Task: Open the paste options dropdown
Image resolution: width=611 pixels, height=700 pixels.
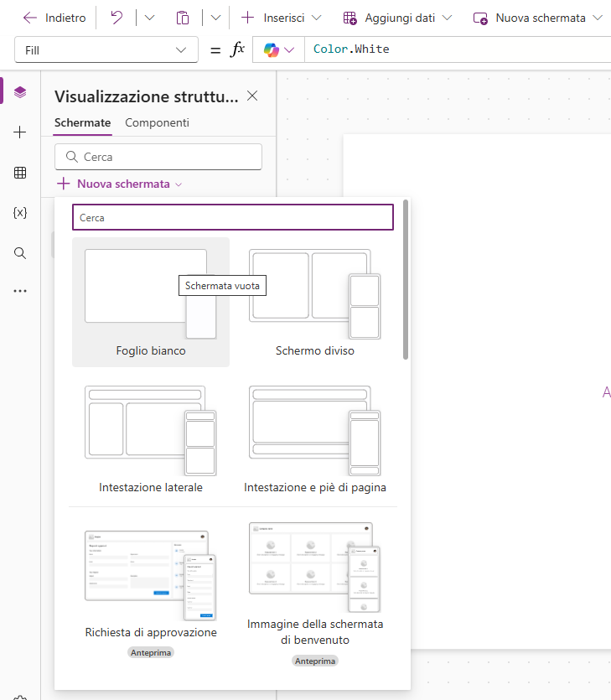Action: pyautogui.click(x=215, y=18)
